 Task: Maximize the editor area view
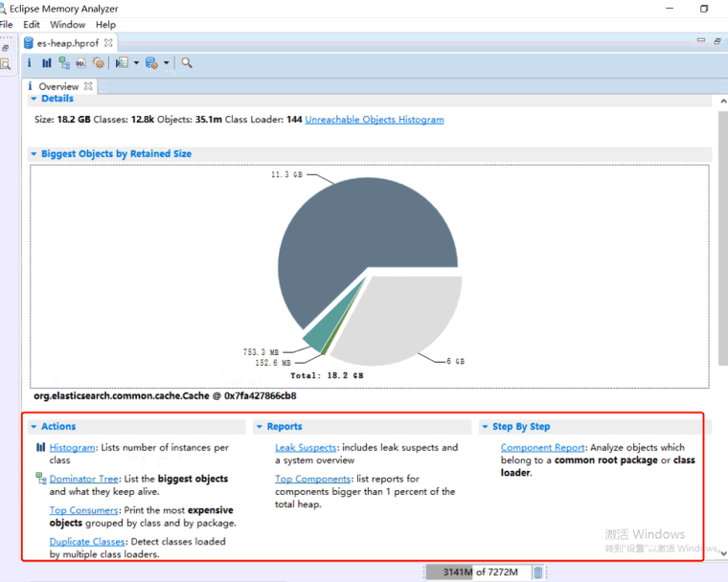coord(717,41)
